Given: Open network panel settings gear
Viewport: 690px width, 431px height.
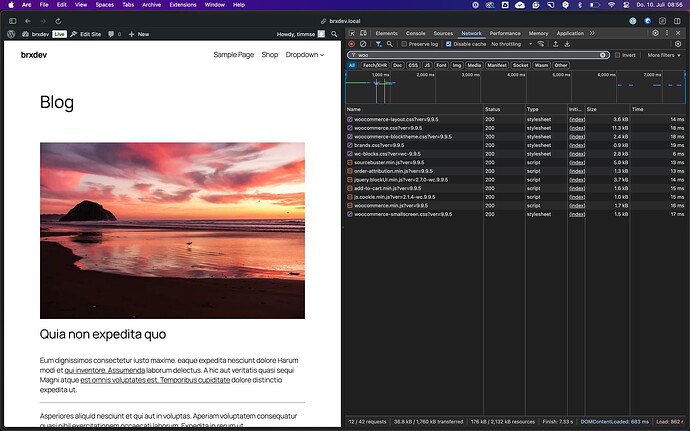Looking at the screenshot, I should pos(678,44).
